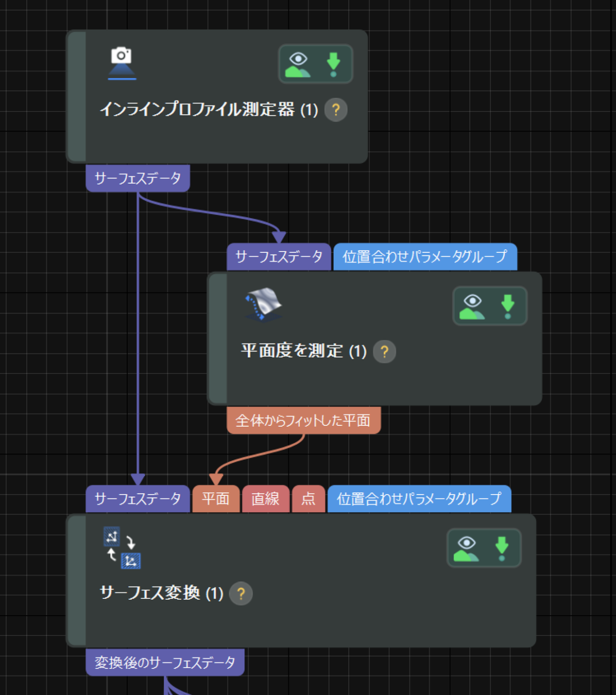Click 全体からフィットした平面 output port

(304, 420)
